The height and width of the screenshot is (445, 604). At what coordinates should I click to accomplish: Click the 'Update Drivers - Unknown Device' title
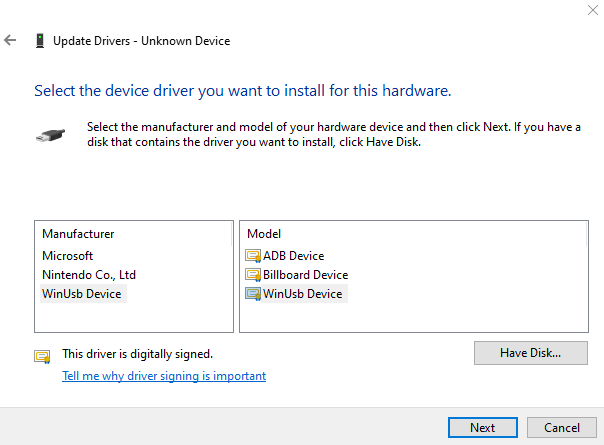(x=142, y=41)
